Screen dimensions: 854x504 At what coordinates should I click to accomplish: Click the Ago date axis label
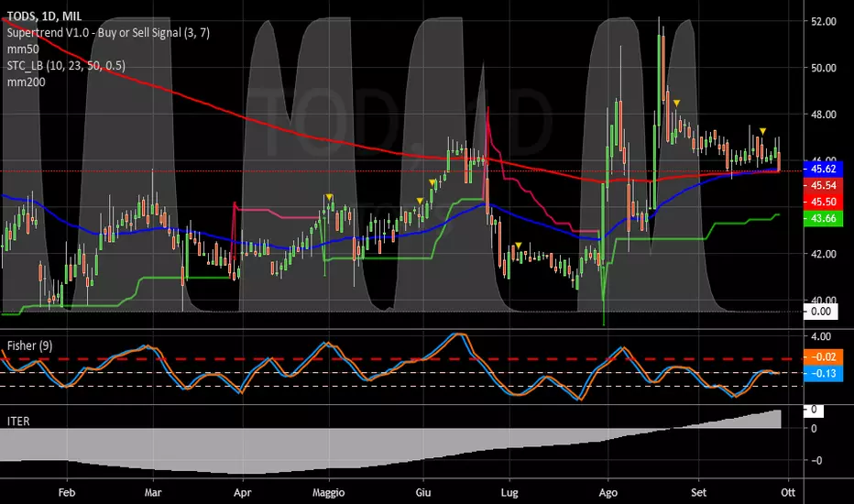point(608,493)
